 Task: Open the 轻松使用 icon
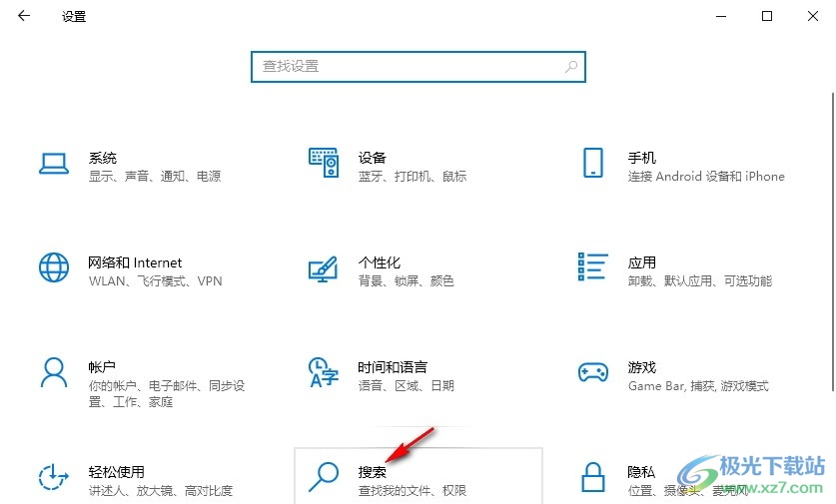[53, 477]
